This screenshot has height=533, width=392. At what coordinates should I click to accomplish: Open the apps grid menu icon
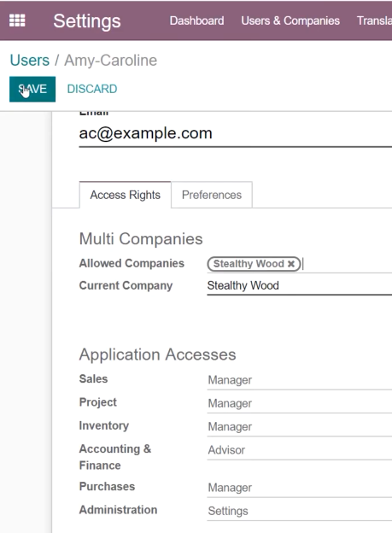tap(17, 20)
